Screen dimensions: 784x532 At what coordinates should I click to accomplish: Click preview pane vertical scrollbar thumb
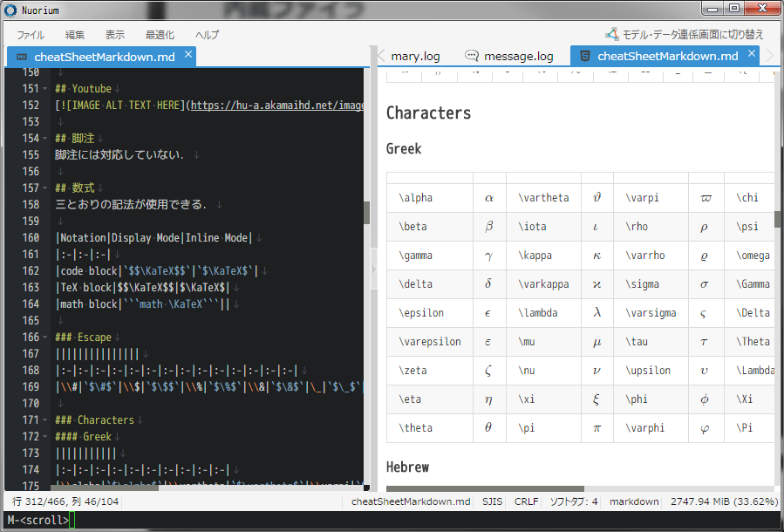pos(778,219)
